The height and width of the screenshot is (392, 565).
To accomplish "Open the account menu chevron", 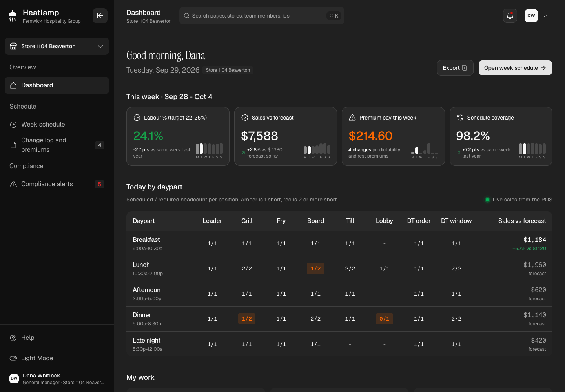I will 545,16.
